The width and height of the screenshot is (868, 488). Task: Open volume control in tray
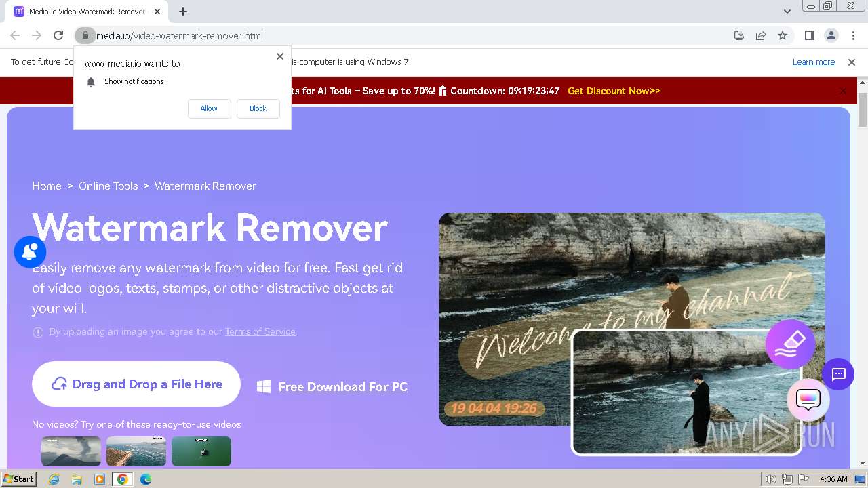point(770,479)
